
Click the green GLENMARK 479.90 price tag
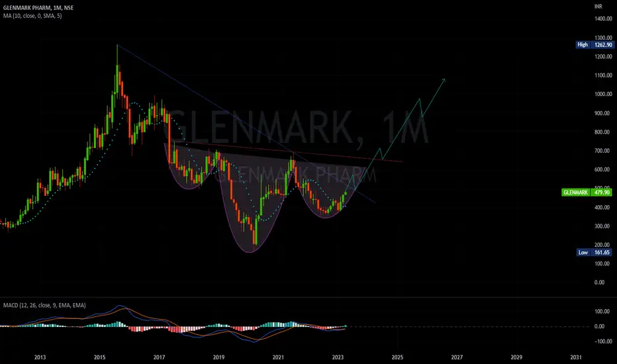[587, 193]
